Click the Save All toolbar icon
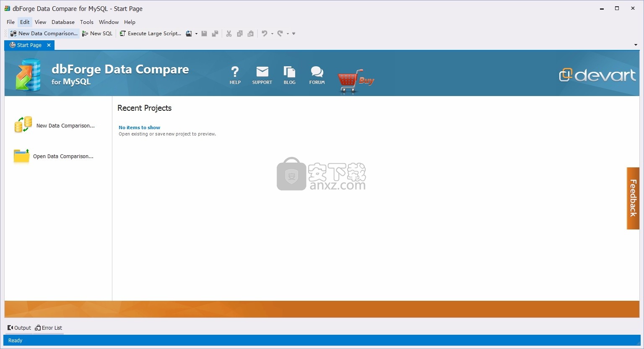644x349 pixels. pyautogui.click(x=215, y=34)
